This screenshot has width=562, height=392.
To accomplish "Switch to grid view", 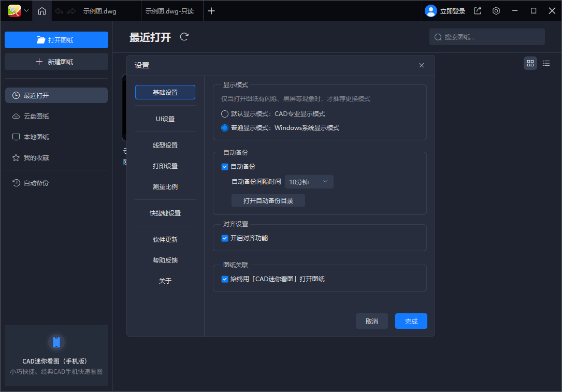I will 530,63.
